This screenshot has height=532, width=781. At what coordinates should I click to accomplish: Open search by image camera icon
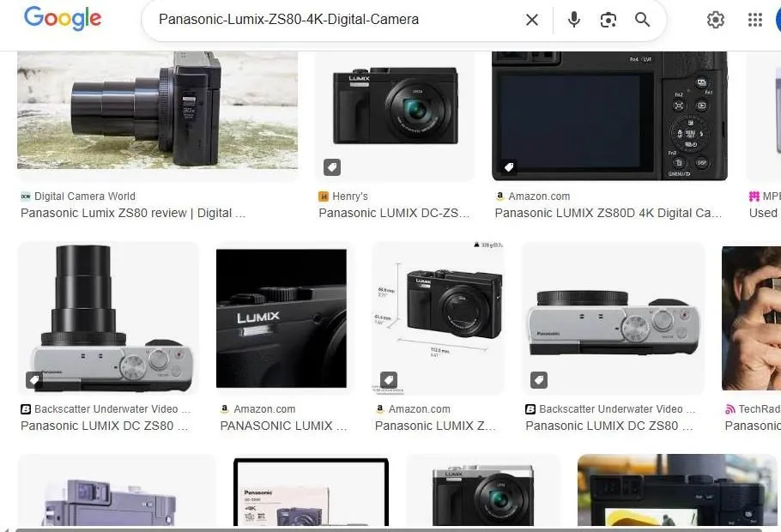[608, 20]
